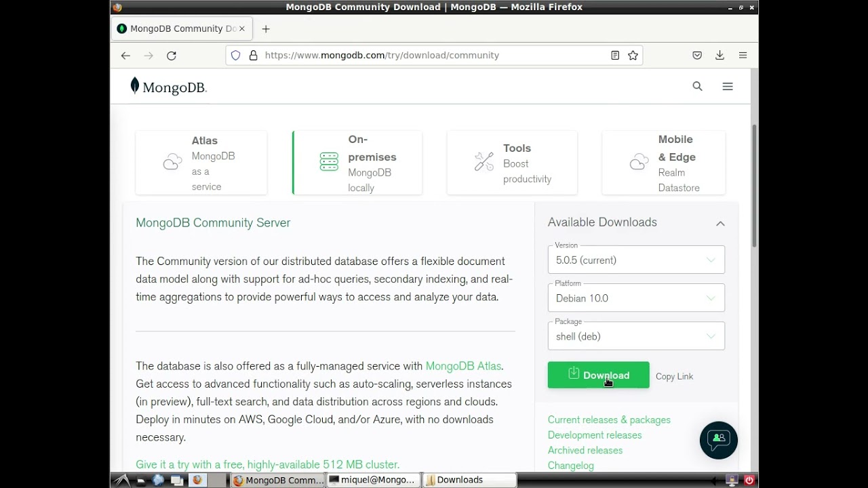Open the free 512 MB cluster link

pyautogui.click(x=268, y=464)
